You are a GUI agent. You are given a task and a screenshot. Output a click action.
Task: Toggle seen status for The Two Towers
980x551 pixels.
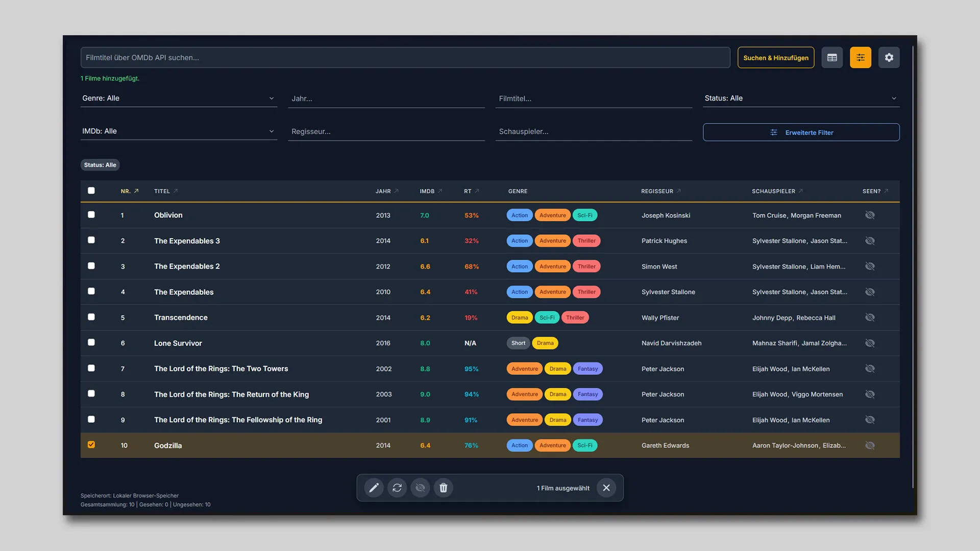click(870, 369)
